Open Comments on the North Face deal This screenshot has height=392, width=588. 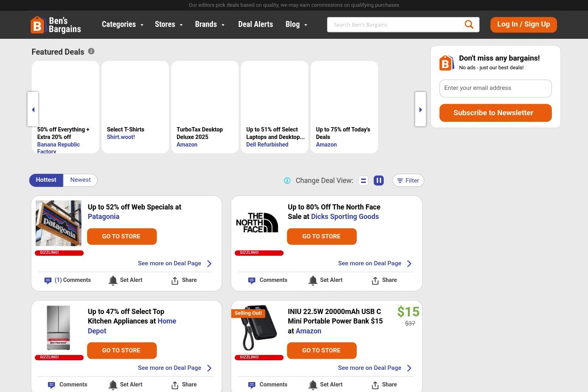pos(268,280)
